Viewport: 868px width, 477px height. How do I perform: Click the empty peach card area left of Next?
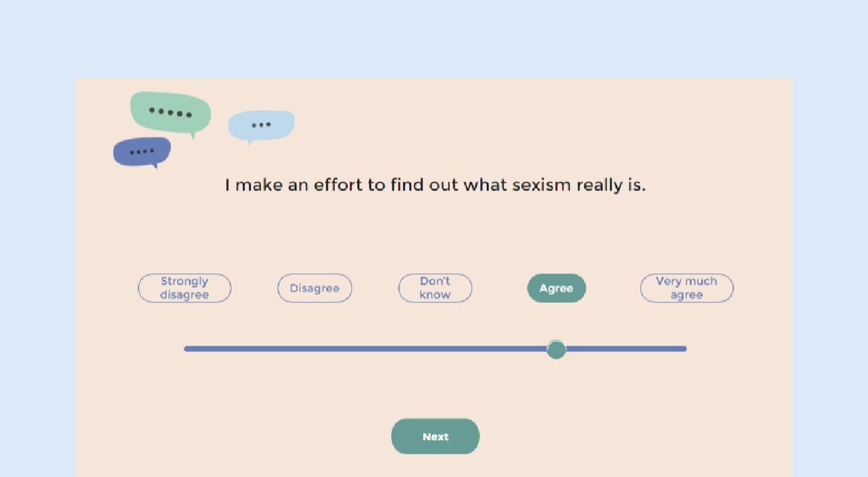tap(252, 436)
